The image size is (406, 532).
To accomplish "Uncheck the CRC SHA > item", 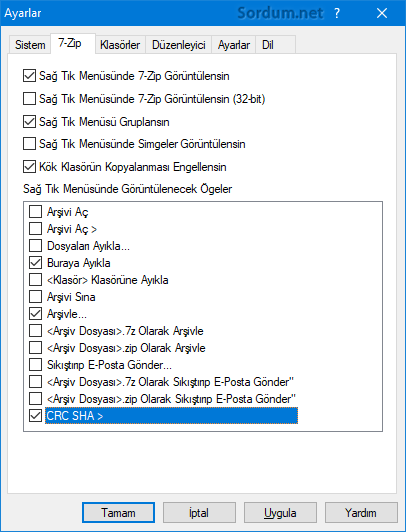I will [35, 416].
